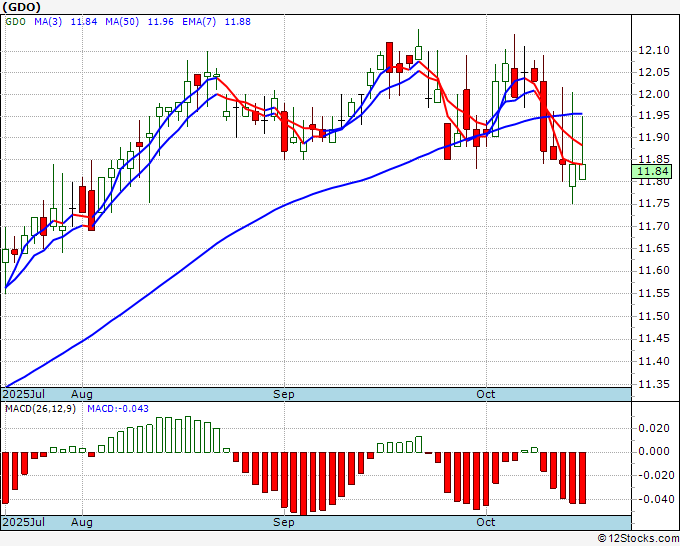Viewport: 680px width, 546px height.
Task: Click the 12.10 price axis label
Action: click(654, 51)
